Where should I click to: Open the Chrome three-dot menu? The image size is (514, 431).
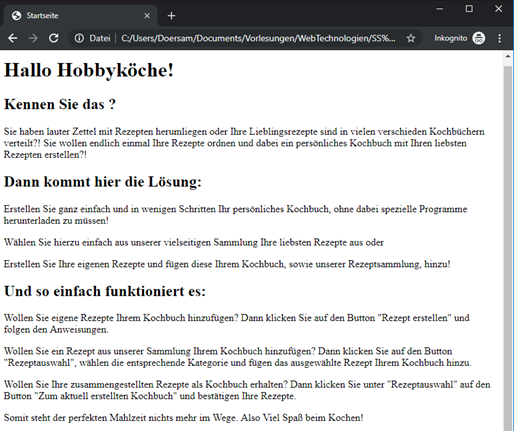[x=499, y=38]
